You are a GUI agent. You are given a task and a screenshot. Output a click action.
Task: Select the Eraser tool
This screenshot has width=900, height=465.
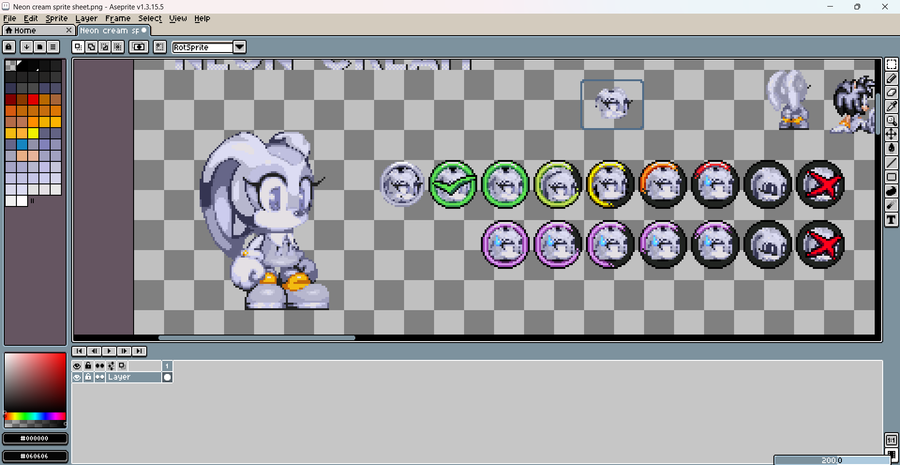891,92
